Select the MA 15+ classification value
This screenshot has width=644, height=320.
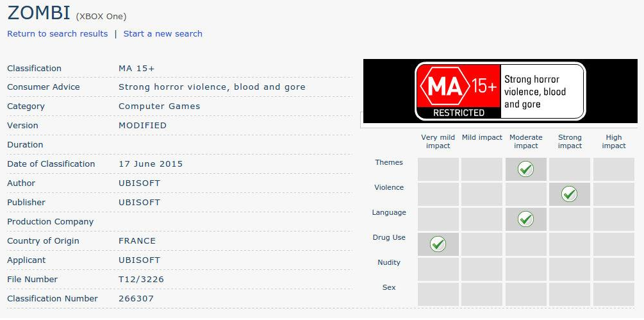[x=136, y=68]
